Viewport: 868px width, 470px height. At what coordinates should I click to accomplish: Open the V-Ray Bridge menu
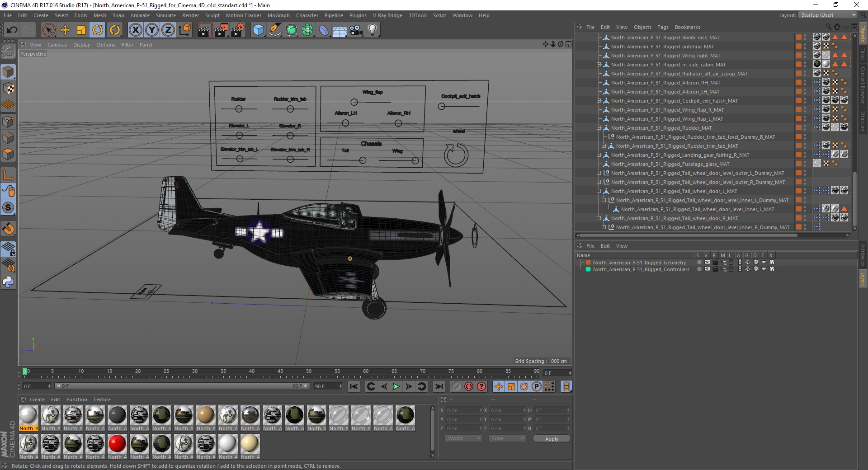pos(387,15)
